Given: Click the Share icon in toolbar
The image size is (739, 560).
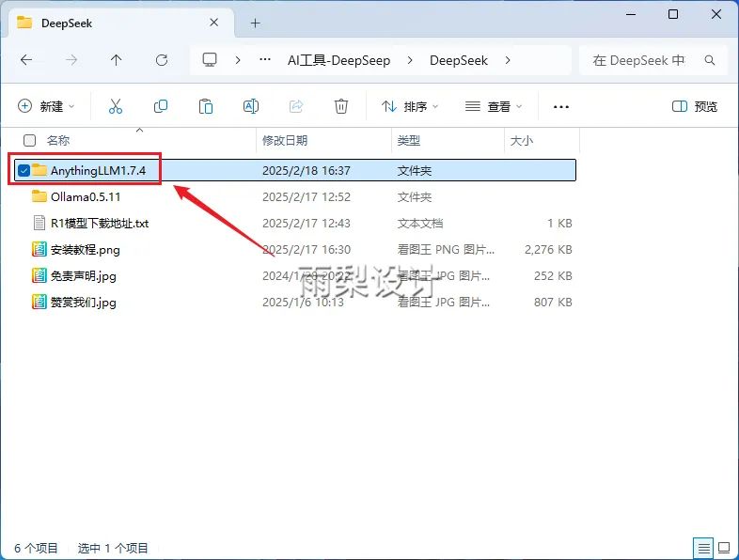Looking at the screenshot, I should [296, 106].
